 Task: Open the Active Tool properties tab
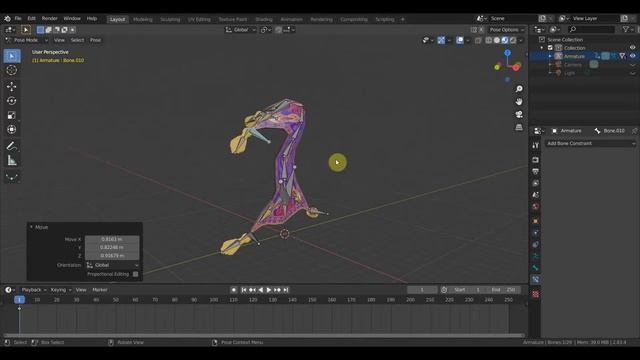coord(535,146)
